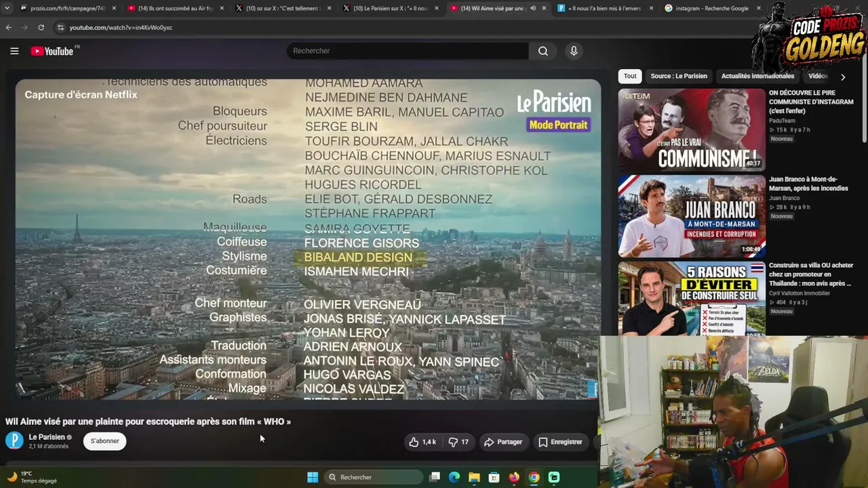This screenshot has width=868, height=488.
Task: Open File Explorer from the taskbar
Action: click(x=474, y=477)
